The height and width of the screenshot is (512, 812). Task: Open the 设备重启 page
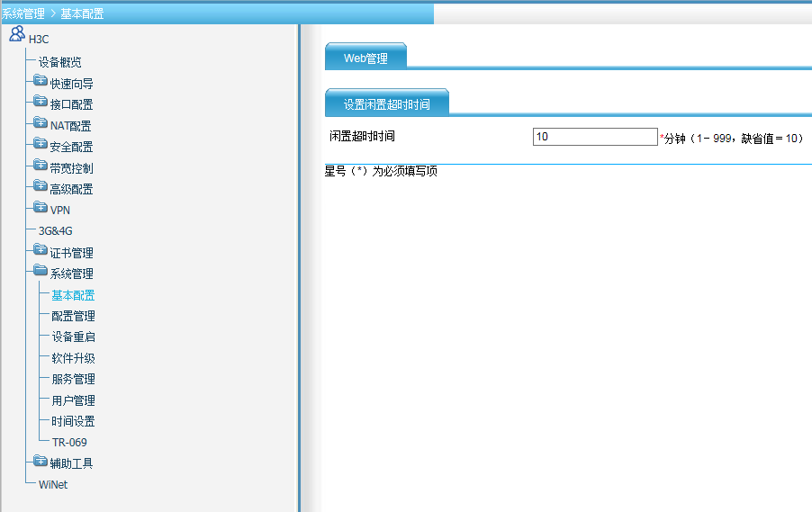(x=73, y=337)
